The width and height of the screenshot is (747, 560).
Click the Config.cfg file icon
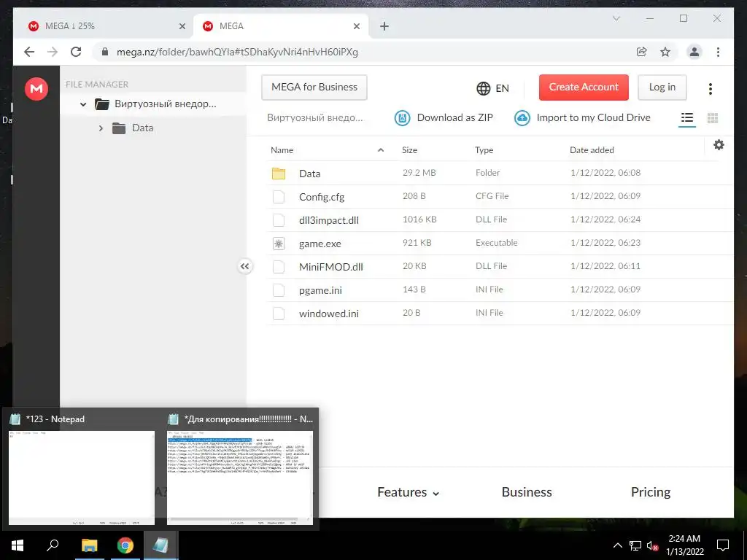tap(279, 197)
